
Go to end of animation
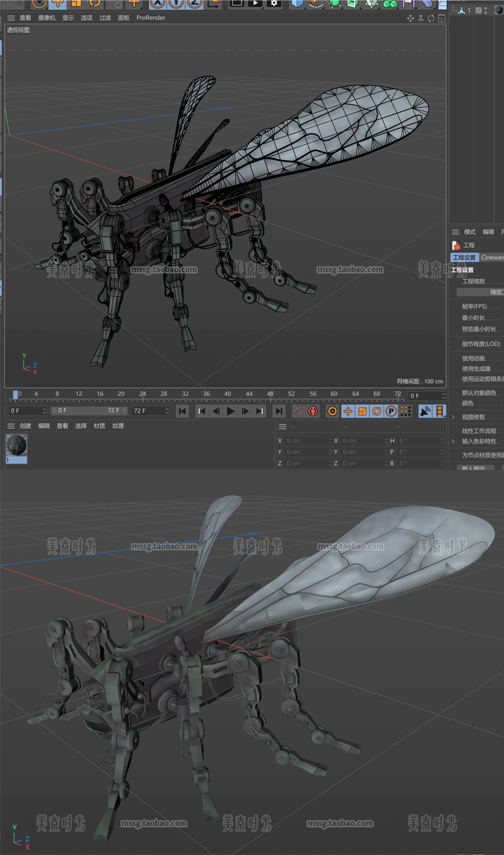279,411
